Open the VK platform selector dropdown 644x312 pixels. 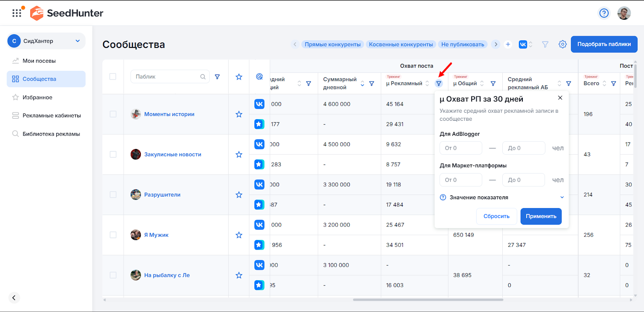(525, 44)
